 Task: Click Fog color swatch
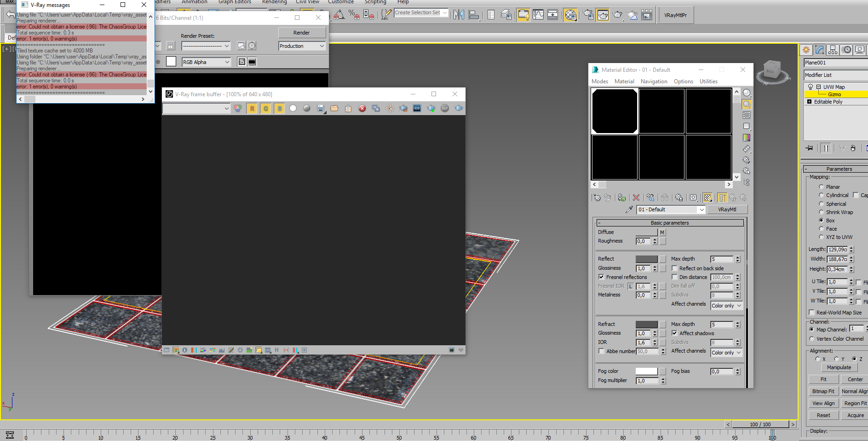pyautogui.click(x=646, y=371)
